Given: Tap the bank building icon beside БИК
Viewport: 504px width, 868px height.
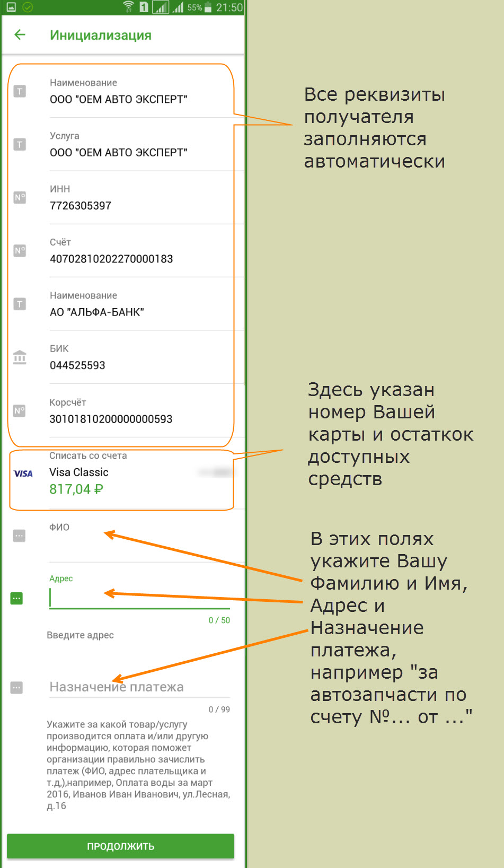Looking at the screenshot, I should pyautogui.click(x=20, y=357).
